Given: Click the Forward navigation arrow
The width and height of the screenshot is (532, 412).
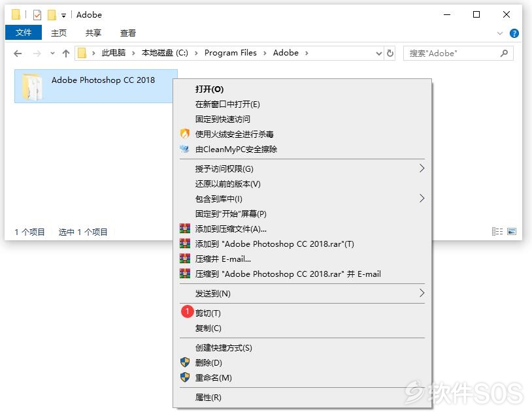Looking at the screenshot, I should [37, 54].
